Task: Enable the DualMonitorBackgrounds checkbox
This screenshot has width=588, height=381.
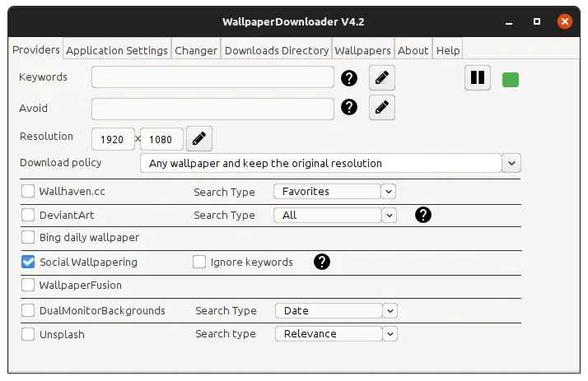Action: click(x=28, y=310)
